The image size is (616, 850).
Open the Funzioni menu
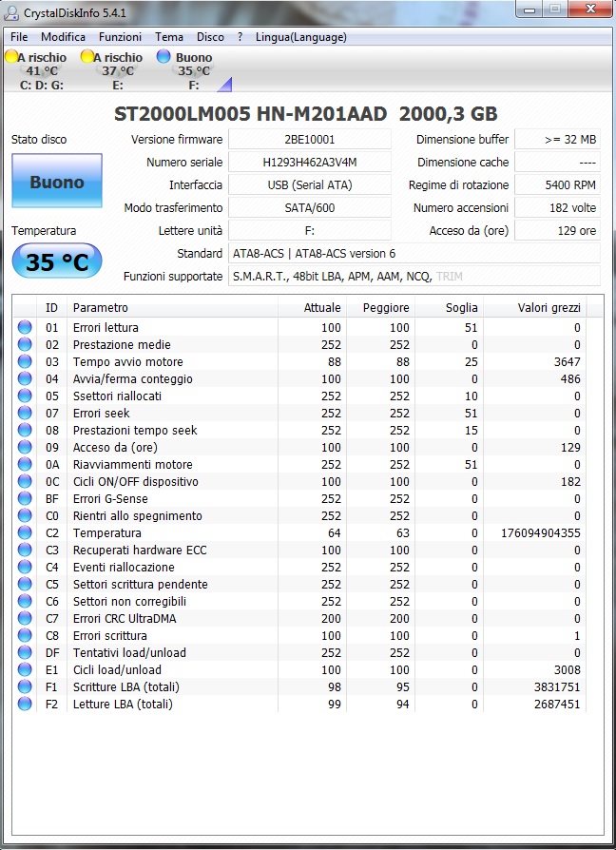[x=121, y=37]
